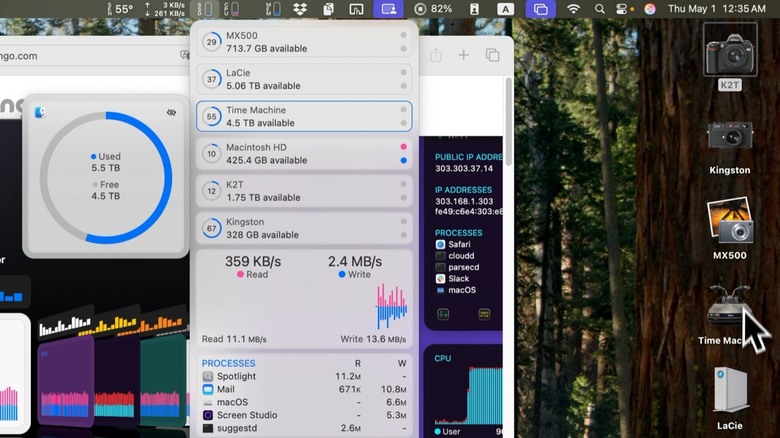Click the Safari address bar
Viewport: 780px width, 438px height.
[x=95, y=56]
